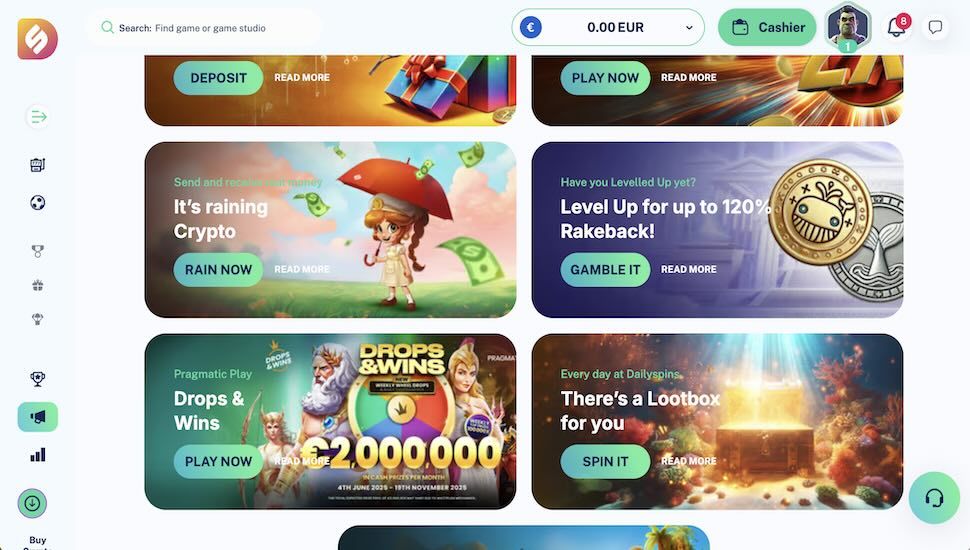Open the chat bubble icon
Screen dimensions: 970x550
pyautogui.click(x=935, y=27)
